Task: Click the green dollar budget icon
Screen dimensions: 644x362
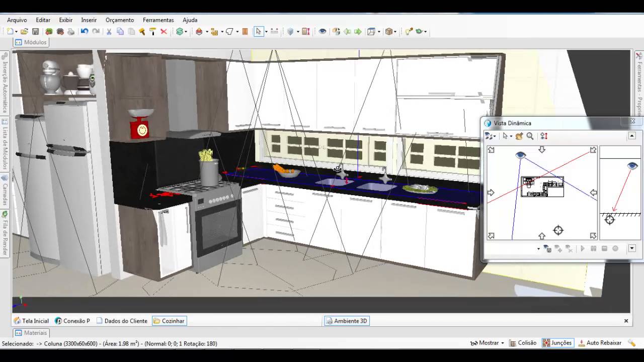Action: point(179,31)
